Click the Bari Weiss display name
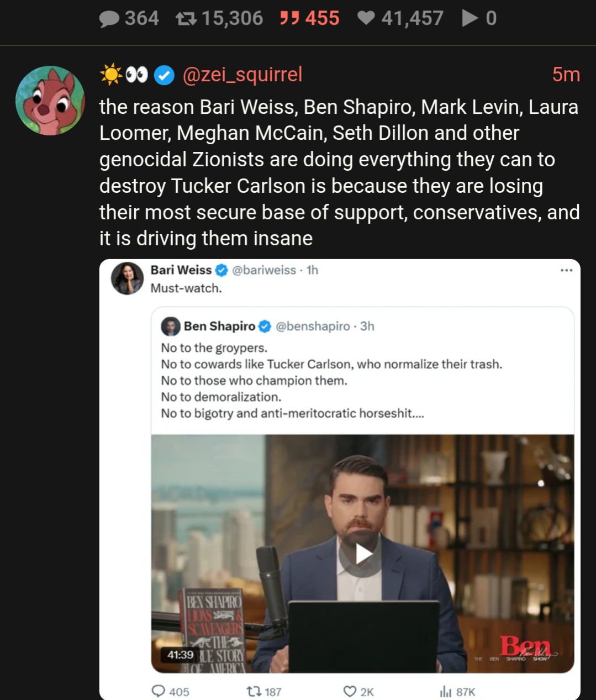The width and height of the screenshot is (596, 700). (181, 270)
